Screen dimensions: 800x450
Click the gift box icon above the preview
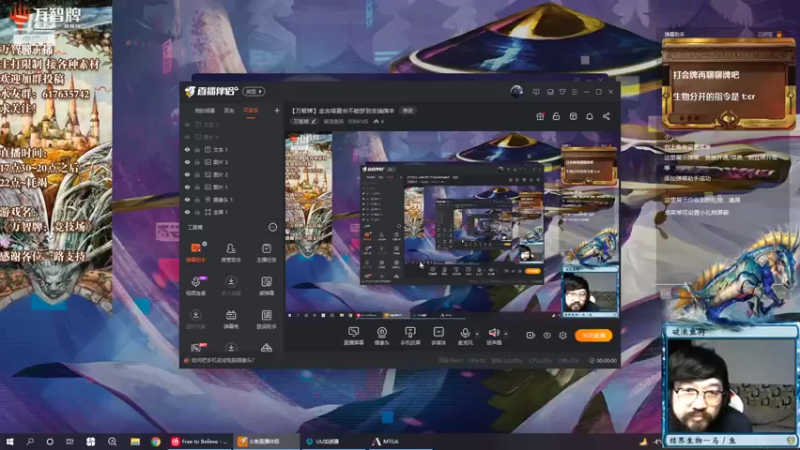point(540,116)
